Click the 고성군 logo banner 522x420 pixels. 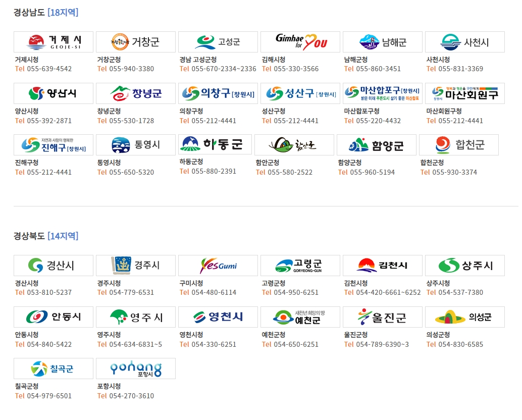[x=218, y=42]
